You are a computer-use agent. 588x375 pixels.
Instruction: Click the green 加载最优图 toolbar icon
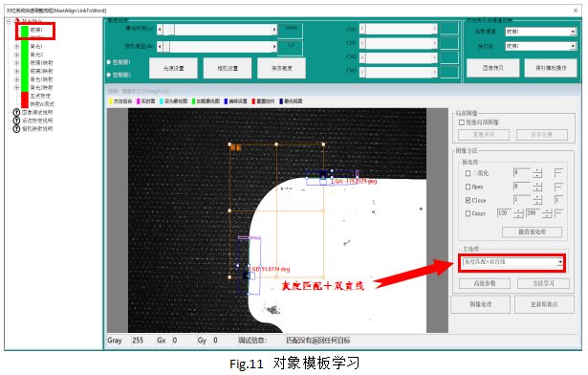coord(194,101)
